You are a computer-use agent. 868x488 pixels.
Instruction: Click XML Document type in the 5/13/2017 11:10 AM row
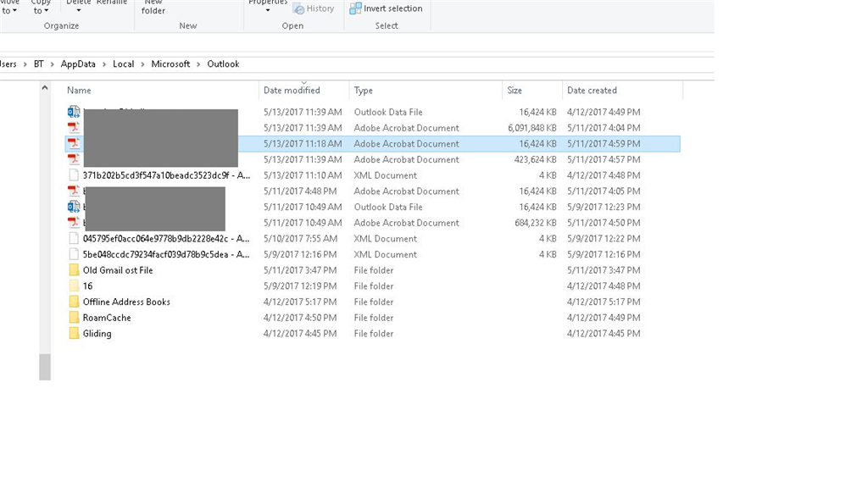coord(386,175)
